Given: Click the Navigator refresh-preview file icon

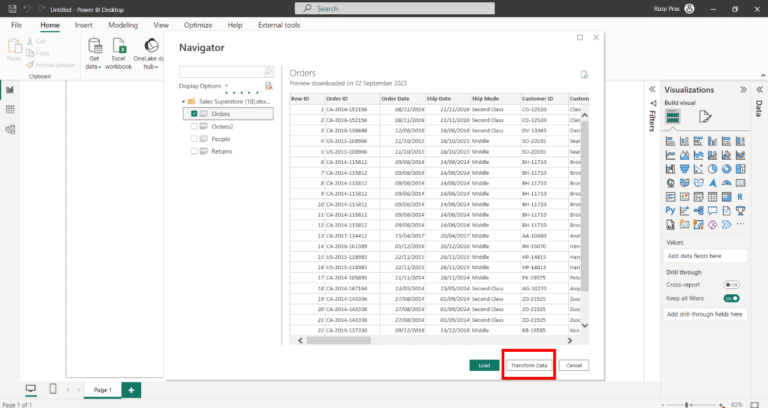Looking at the screenshot, I should [x=584, y=74].
